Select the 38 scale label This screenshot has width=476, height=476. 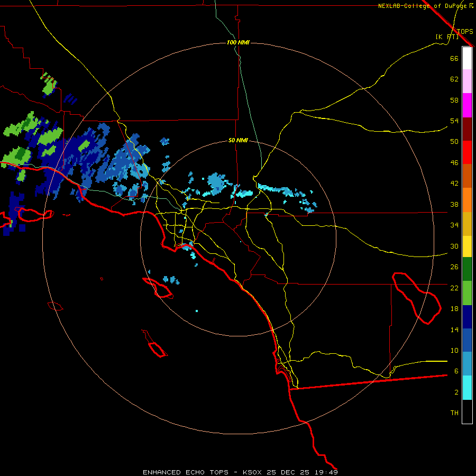point(454,204)
